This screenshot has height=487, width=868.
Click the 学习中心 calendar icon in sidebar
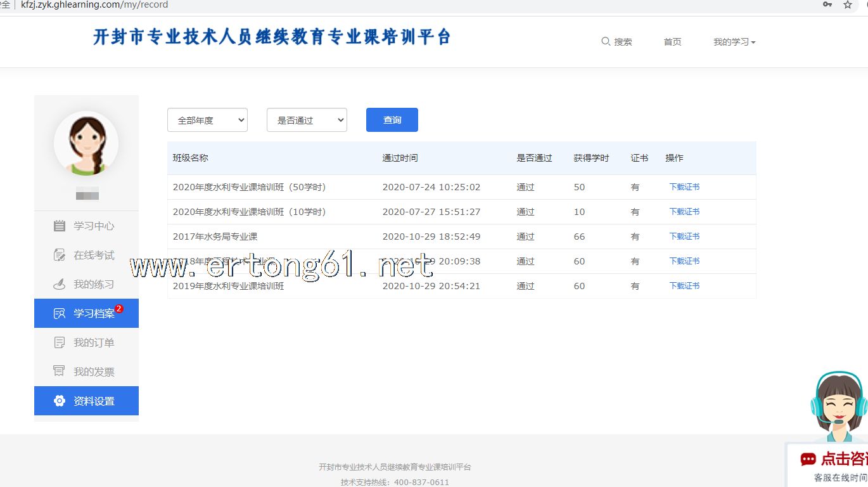60,226
